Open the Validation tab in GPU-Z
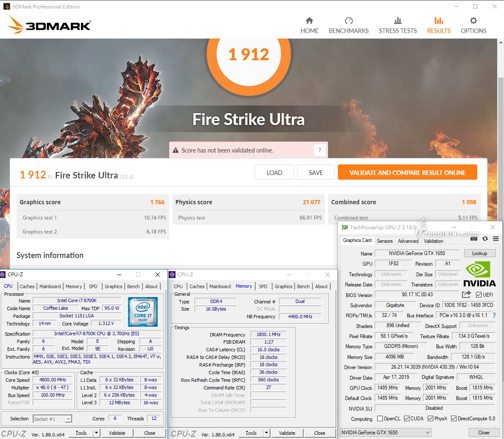Viewport: 504px width, 439px height. tap(433, 241)
